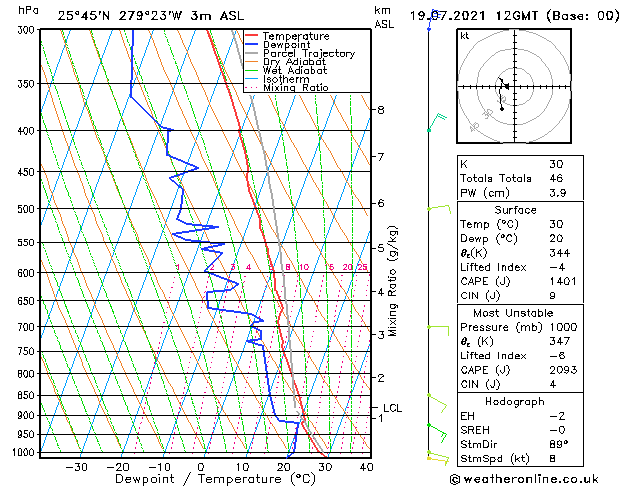Image resolution: width=629 pixels, height=486 pixels.
Task: Click the -30 temperature axis label
Action: pyautogui.click(x=76, y=467)
